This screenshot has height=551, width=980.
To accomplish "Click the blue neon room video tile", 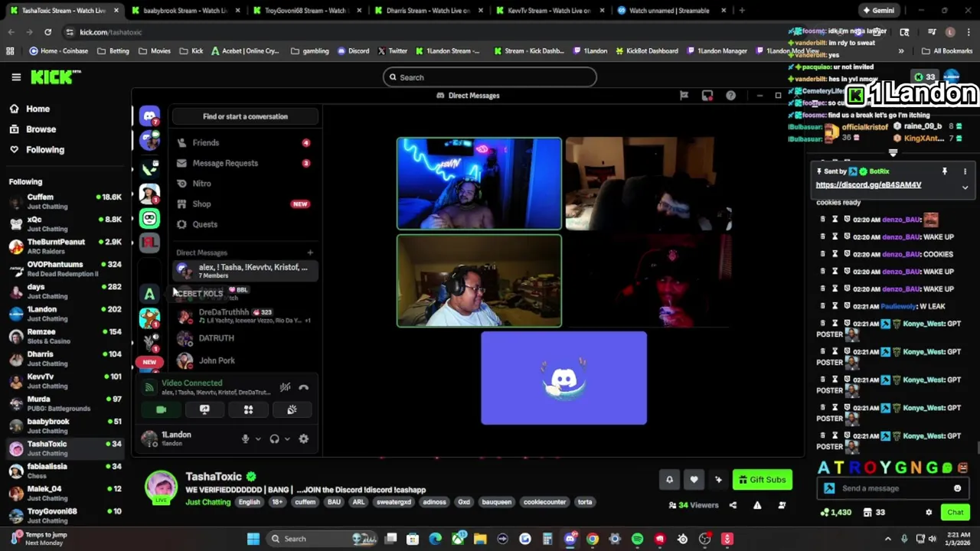I will coord(479,184).
